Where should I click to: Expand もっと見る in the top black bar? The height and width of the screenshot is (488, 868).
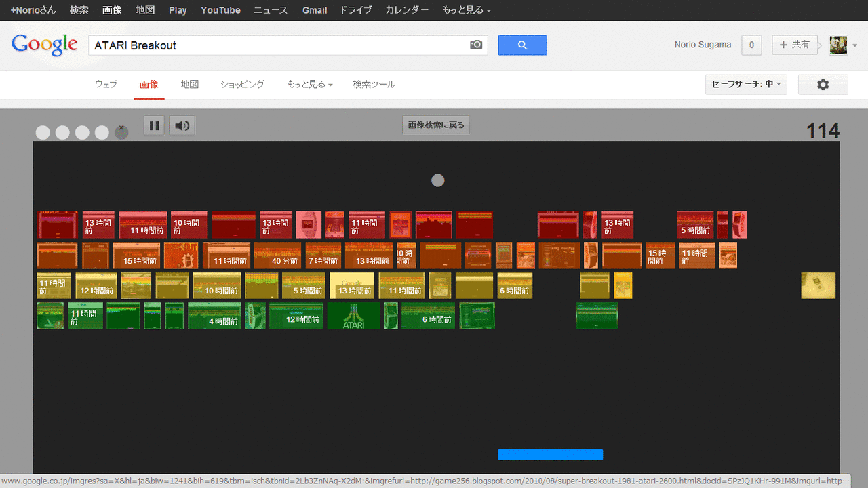point(467,10)
